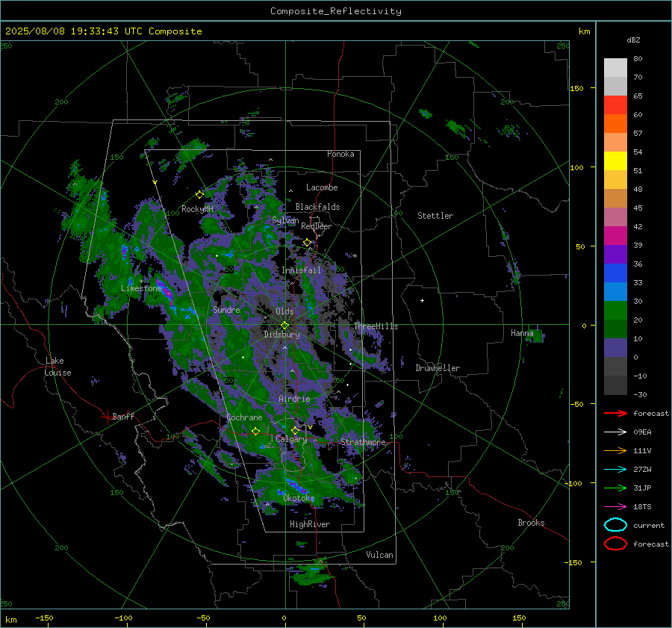672x628 pixels.
Task: Click the ThreeHills label
Action: point(376,326)
